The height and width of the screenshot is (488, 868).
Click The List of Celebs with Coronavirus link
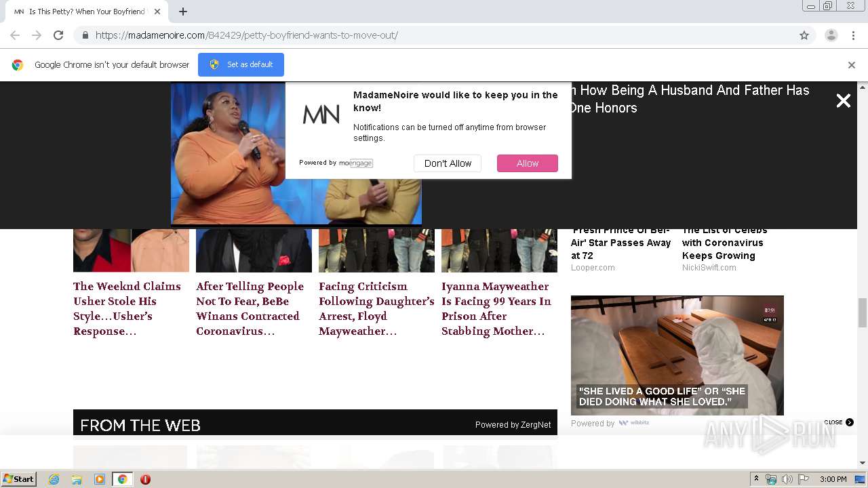click(725, 243)
